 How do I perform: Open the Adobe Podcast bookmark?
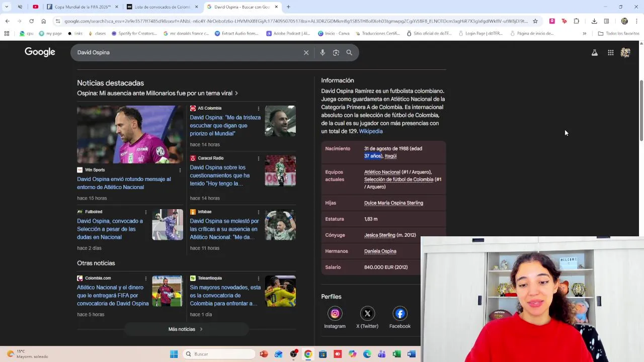click(288, 34)
